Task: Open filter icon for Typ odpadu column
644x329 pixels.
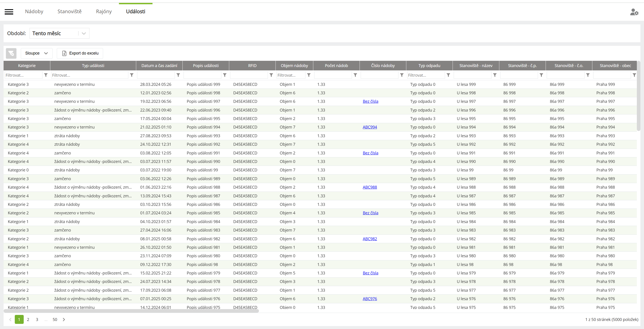Action: (x=448, y=75)
